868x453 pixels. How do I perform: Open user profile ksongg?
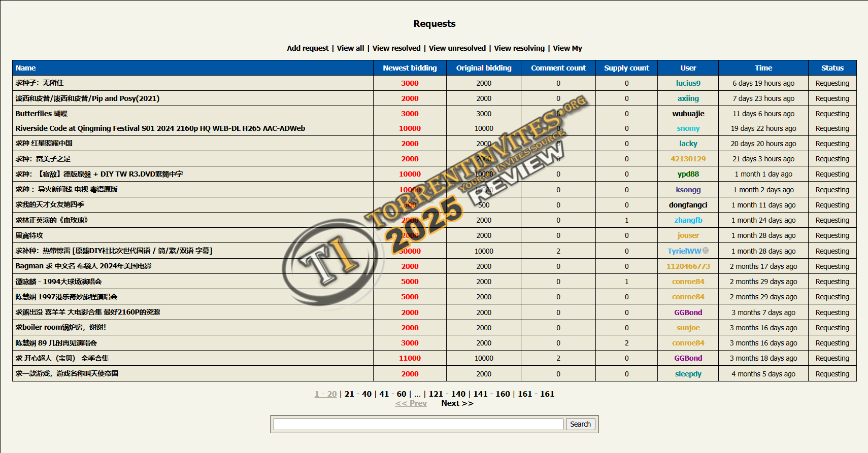tap(688, 190)
